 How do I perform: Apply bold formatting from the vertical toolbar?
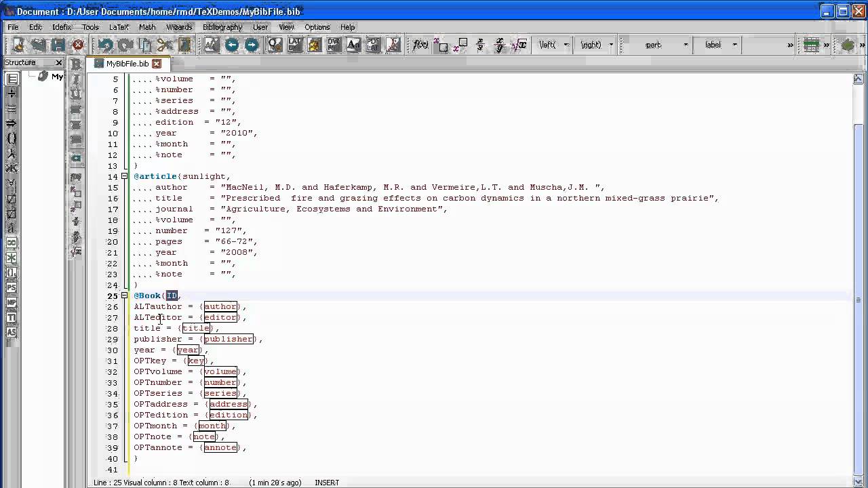(76, 64)
